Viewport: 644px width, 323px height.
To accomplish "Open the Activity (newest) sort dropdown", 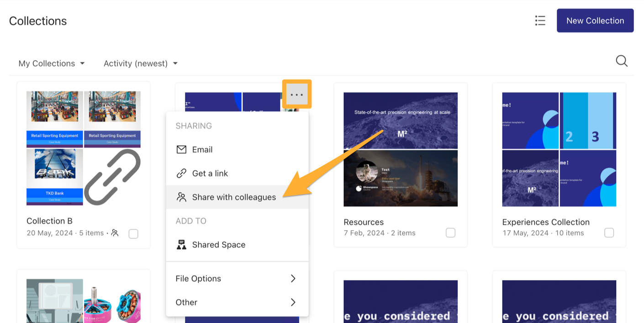I will (x=141, y=64).
